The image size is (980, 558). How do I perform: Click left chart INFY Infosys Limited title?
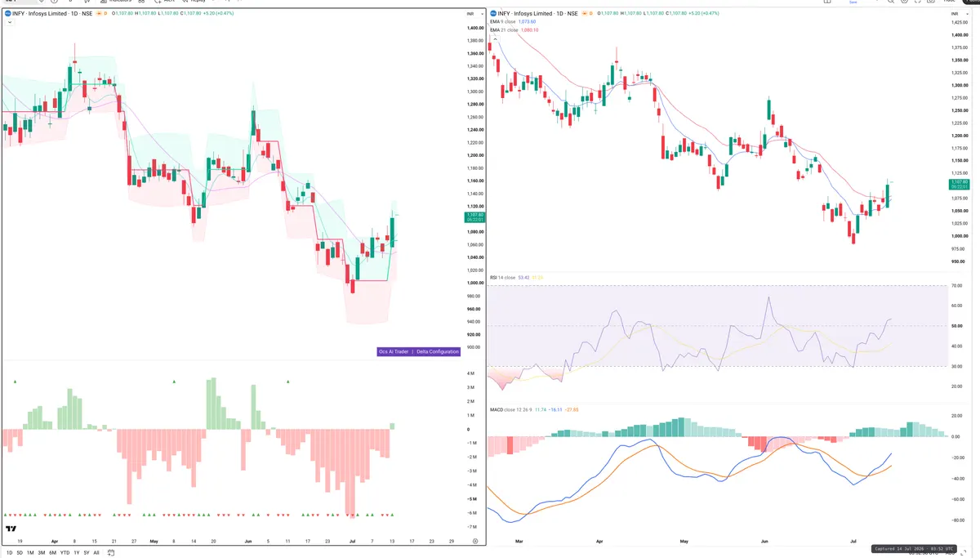[x=51, y=14]
